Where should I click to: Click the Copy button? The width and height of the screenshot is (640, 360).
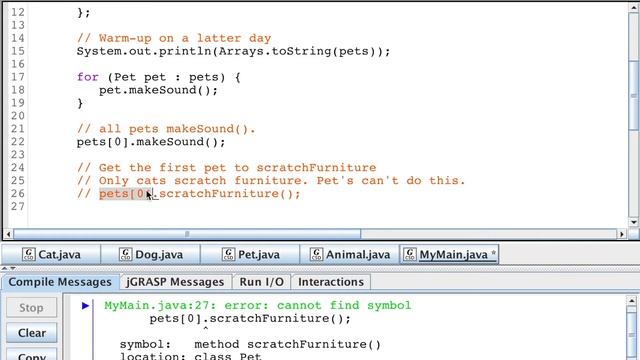[31, 355]
